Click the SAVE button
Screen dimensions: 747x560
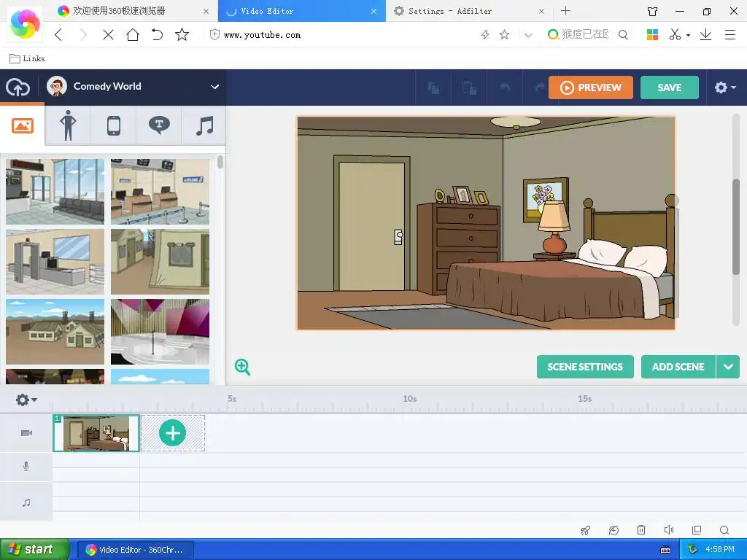(670, 87)
